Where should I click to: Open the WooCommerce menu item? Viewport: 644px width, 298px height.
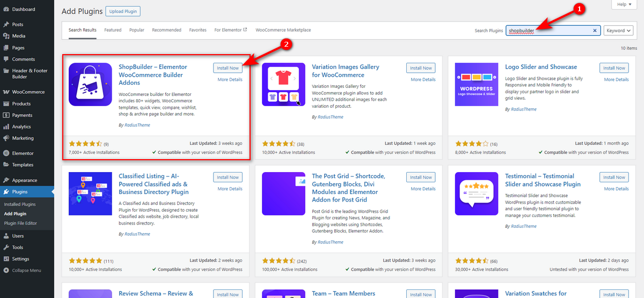click(x=27, y=92)
